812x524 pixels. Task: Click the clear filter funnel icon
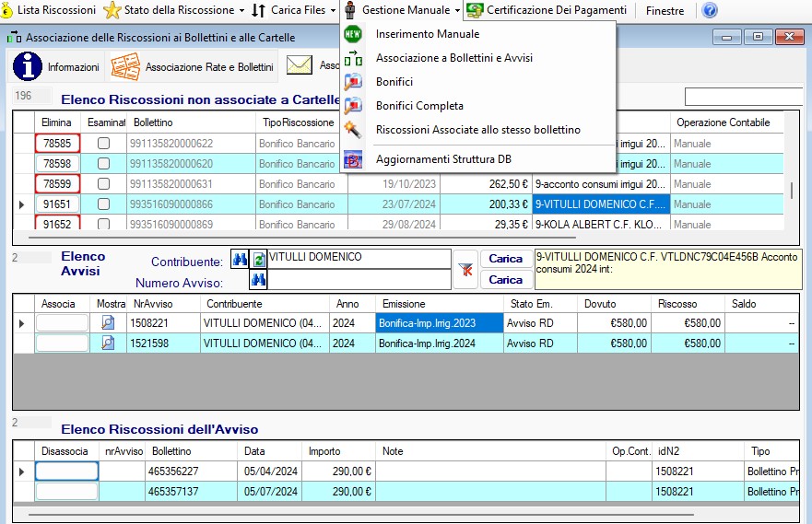click(x=466, y=268)
